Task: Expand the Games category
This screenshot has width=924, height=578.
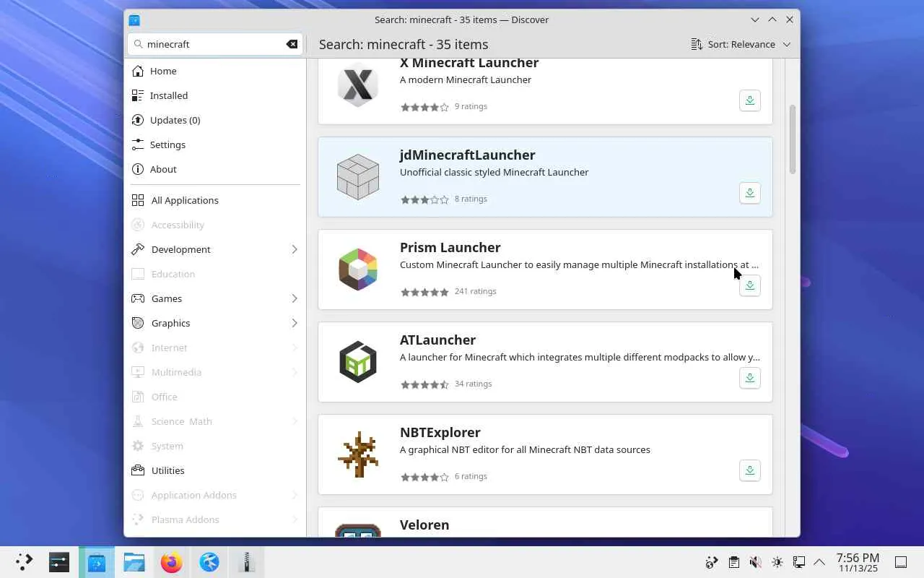Action: [215, 298]
